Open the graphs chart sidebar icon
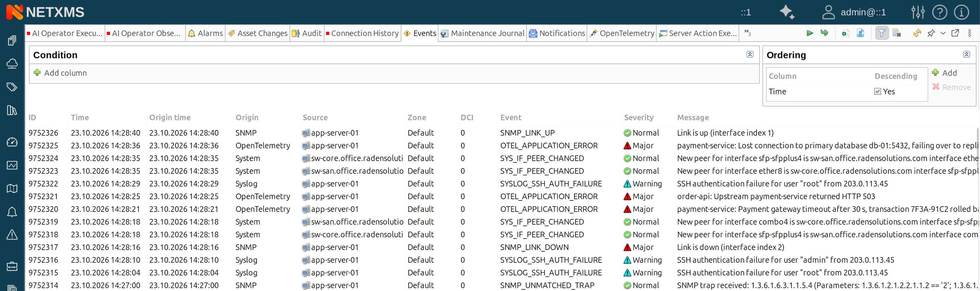This screenshot has height=291, width=980. pos(12,165)
